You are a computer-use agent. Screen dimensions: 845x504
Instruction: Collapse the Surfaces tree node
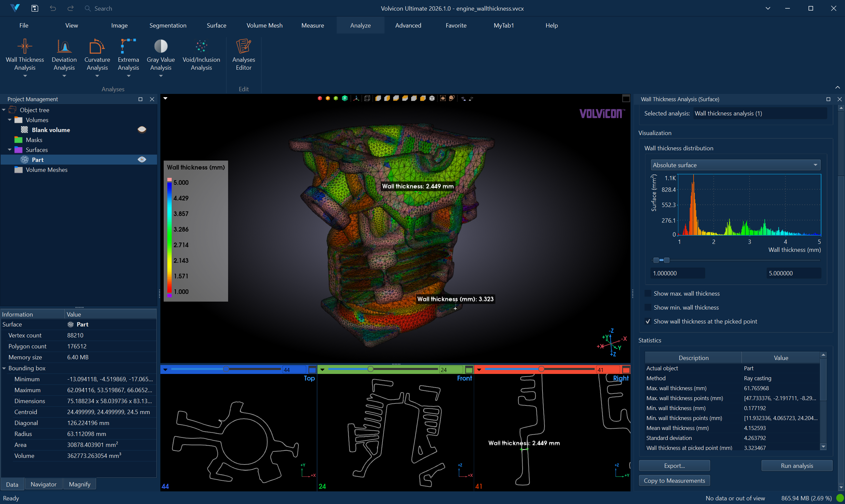point(10,149)
